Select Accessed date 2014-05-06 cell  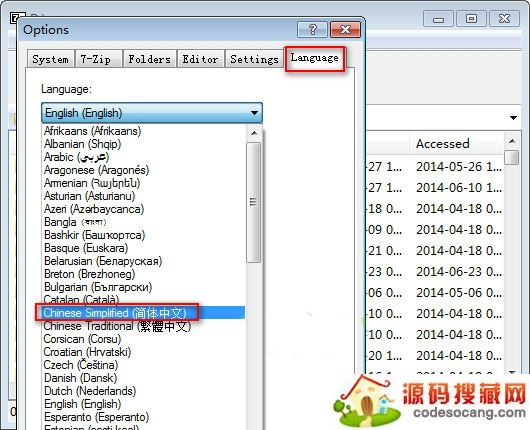pyautogui.click(x=458, y=292)
